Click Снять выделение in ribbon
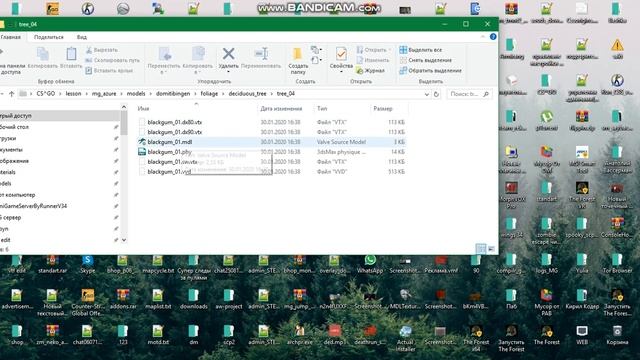The width and height of the screenshot is (640, 360). tap(426, 60)
